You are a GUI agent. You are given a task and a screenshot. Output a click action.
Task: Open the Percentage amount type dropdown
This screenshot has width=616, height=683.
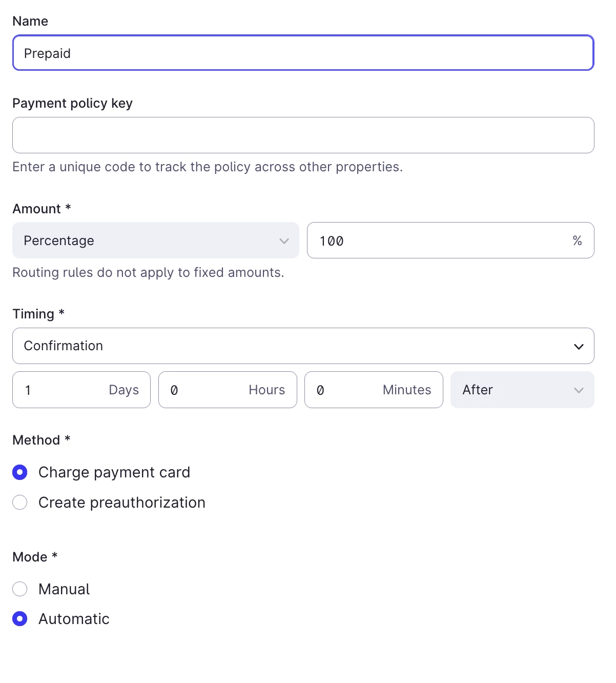tap(155, 240)
